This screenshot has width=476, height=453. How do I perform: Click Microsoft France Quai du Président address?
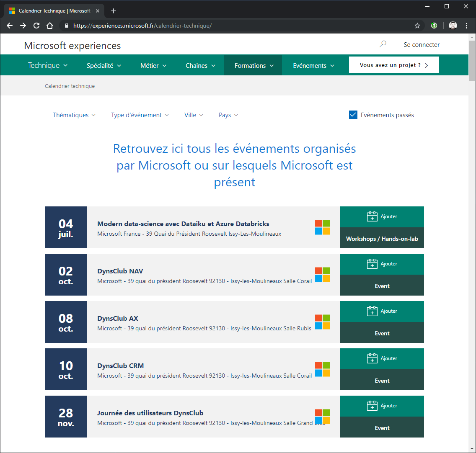pos(189,234)
